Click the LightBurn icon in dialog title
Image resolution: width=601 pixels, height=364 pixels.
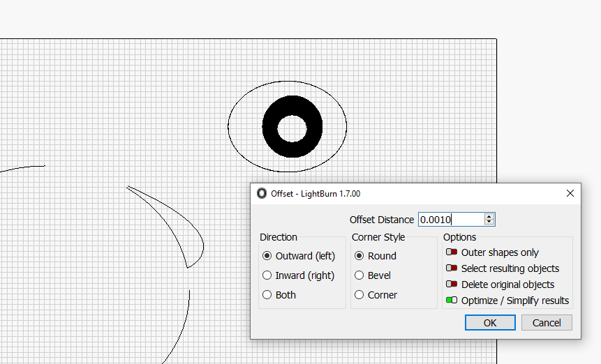click(262, 193)
